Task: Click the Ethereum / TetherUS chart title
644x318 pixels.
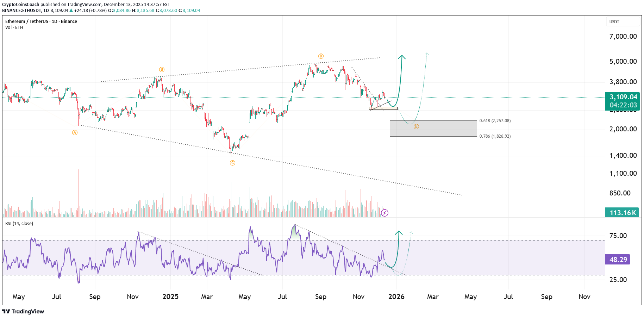Action: [41, 21]
